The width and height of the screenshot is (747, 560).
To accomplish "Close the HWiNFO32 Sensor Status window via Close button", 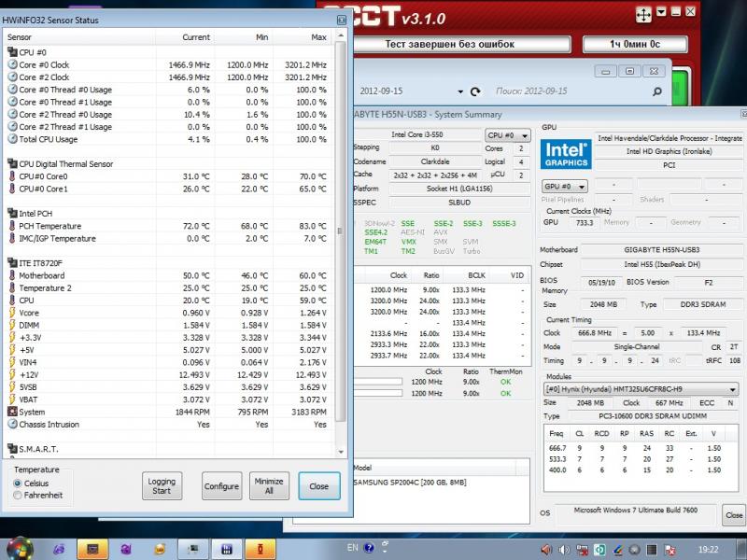I will (319, 485).
